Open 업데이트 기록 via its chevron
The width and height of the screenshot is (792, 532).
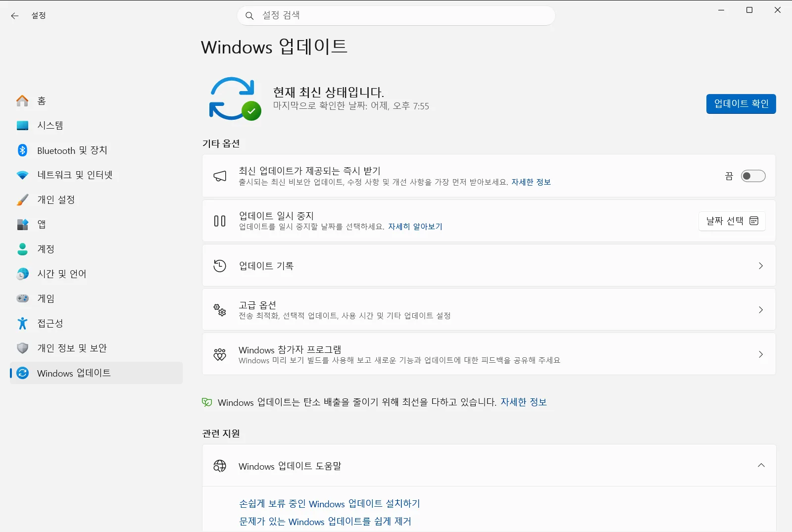[761, 266]
